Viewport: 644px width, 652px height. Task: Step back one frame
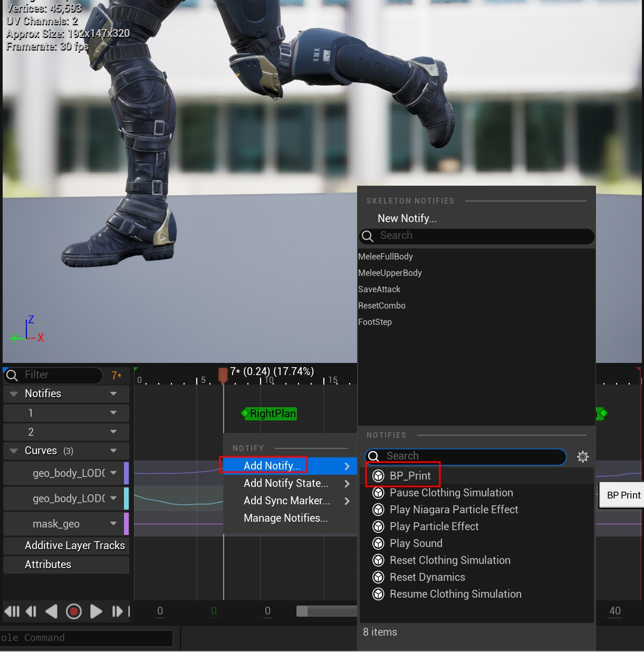tap(31, 611)
